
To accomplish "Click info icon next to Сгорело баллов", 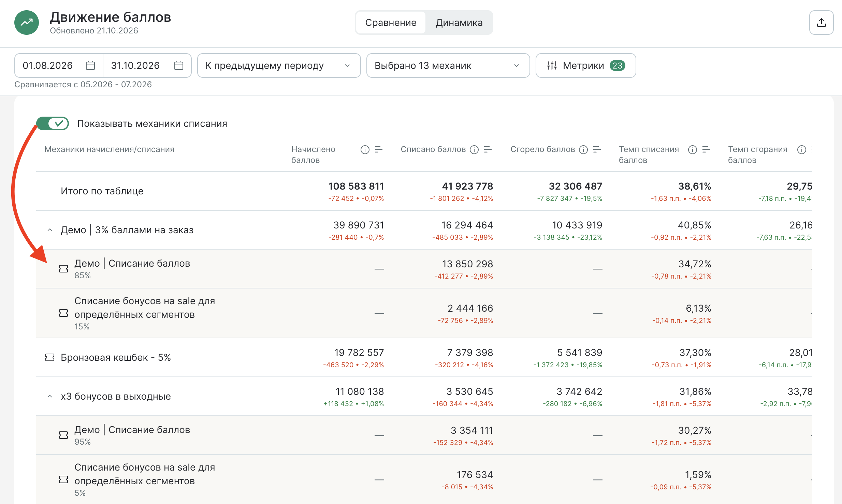I will (x=583, y=150).
